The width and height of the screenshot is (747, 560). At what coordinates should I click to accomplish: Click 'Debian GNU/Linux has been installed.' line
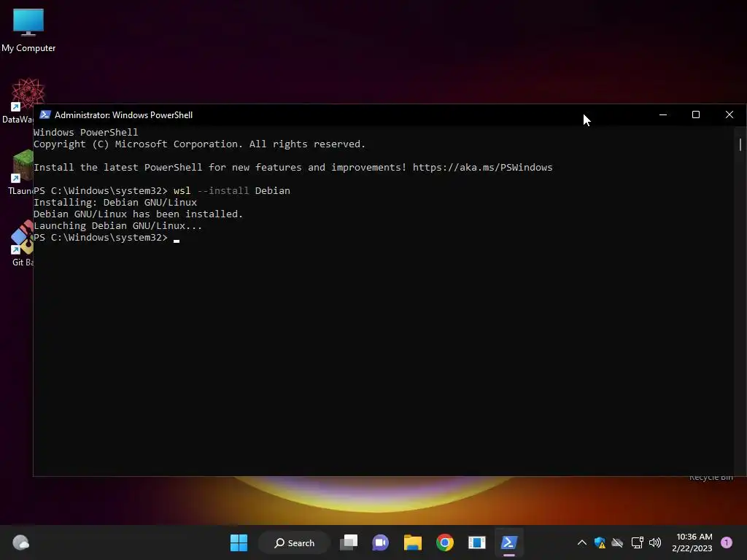[138, 214]
